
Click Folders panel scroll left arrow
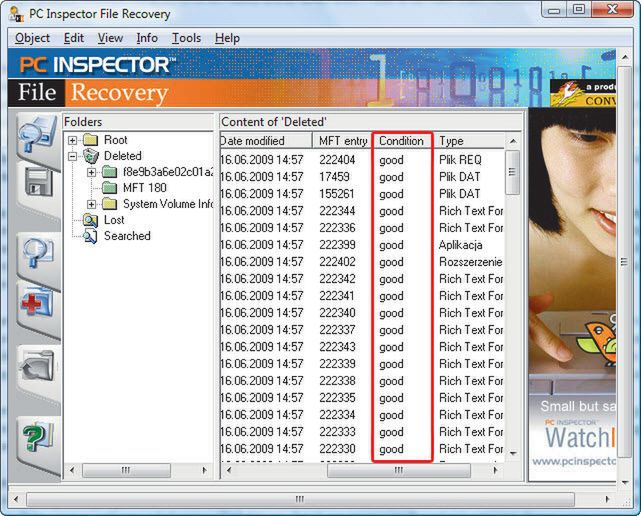[72, 471]
